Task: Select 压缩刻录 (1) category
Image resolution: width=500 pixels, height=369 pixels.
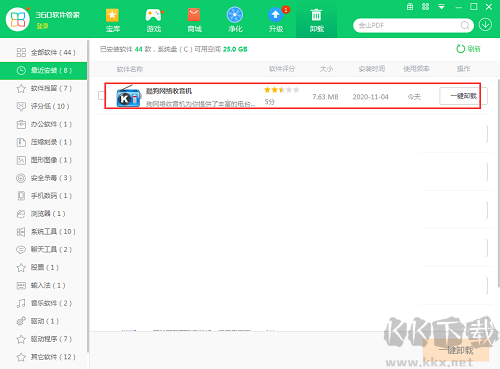Action: (44, 142)
